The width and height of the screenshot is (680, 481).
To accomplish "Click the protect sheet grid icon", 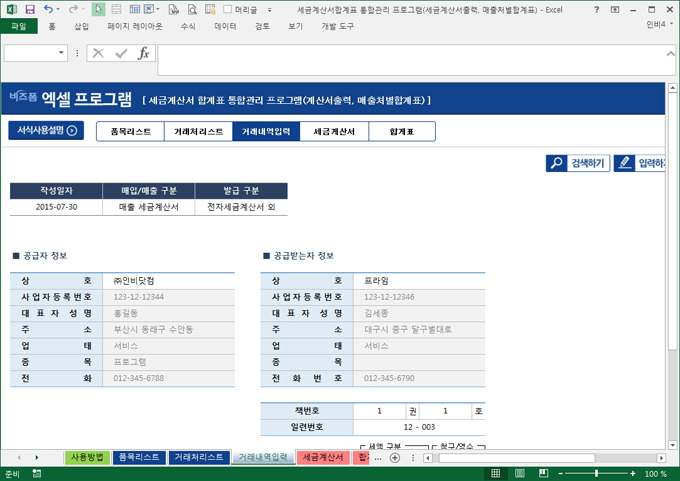I will coord(210,9).
